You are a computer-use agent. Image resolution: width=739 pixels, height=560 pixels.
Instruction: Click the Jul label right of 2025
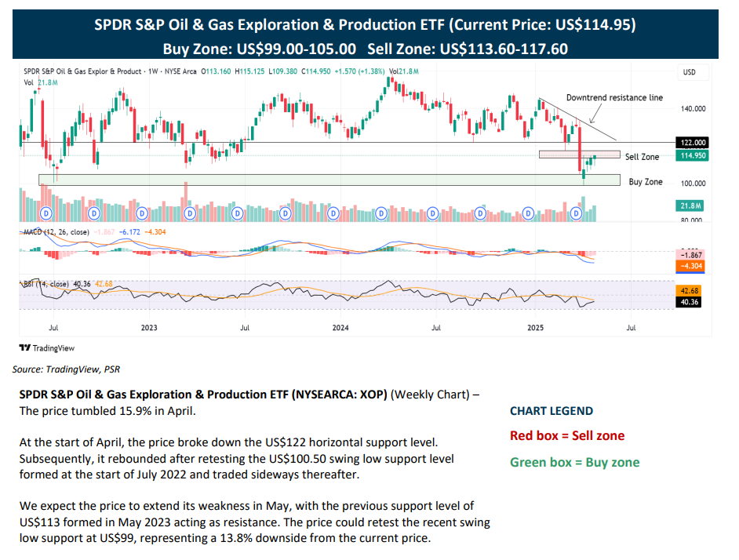[631, 328]
